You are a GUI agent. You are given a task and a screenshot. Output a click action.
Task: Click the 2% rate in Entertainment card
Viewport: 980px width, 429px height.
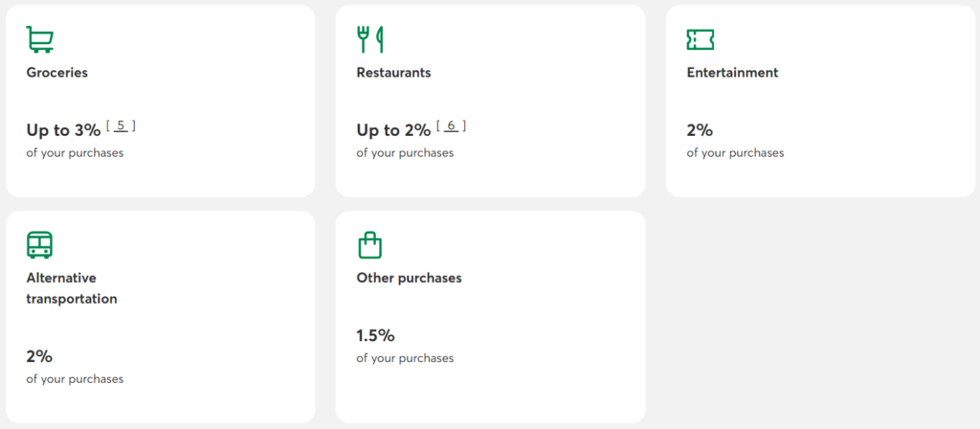(700, 131)
